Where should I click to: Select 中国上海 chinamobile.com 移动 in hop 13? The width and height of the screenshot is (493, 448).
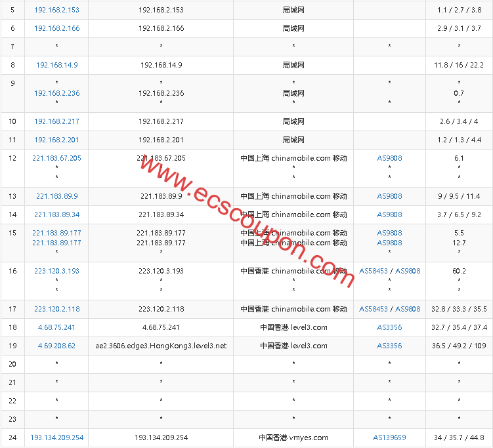point(293,196)
